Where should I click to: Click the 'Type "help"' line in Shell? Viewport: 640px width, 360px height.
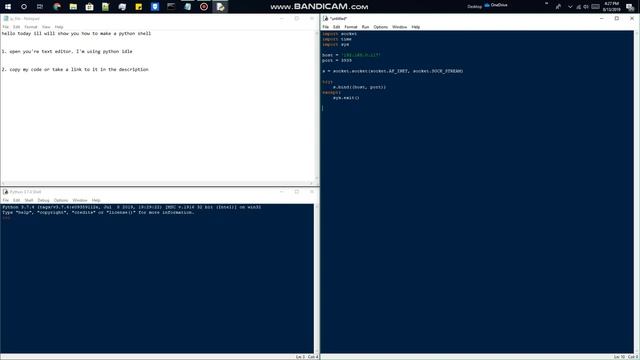98,212
